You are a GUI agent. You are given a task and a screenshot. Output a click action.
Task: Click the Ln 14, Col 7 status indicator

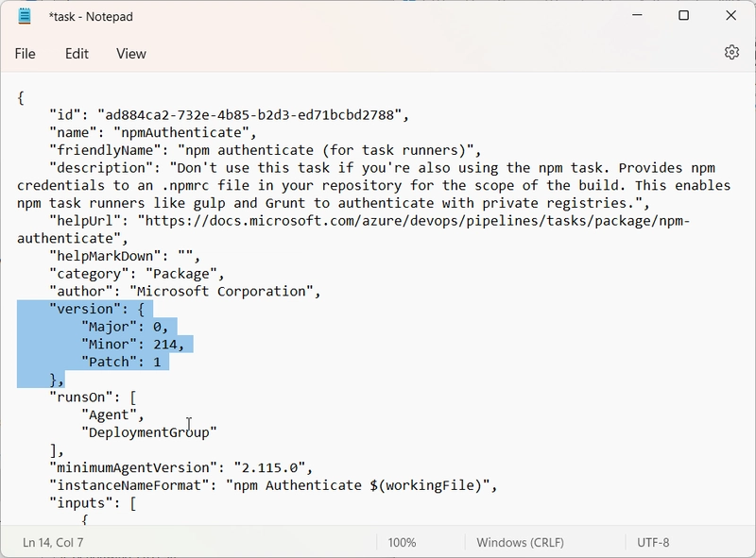point(53,543)
